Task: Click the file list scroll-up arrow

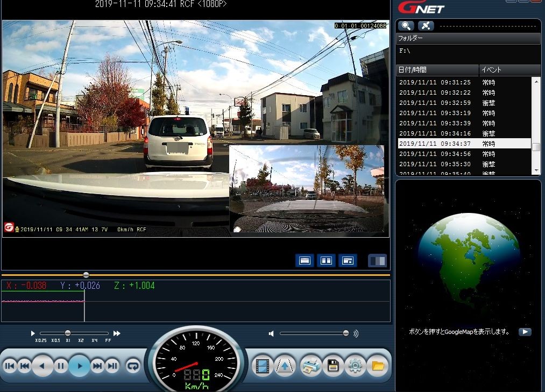Action: [x=536, y=81]
